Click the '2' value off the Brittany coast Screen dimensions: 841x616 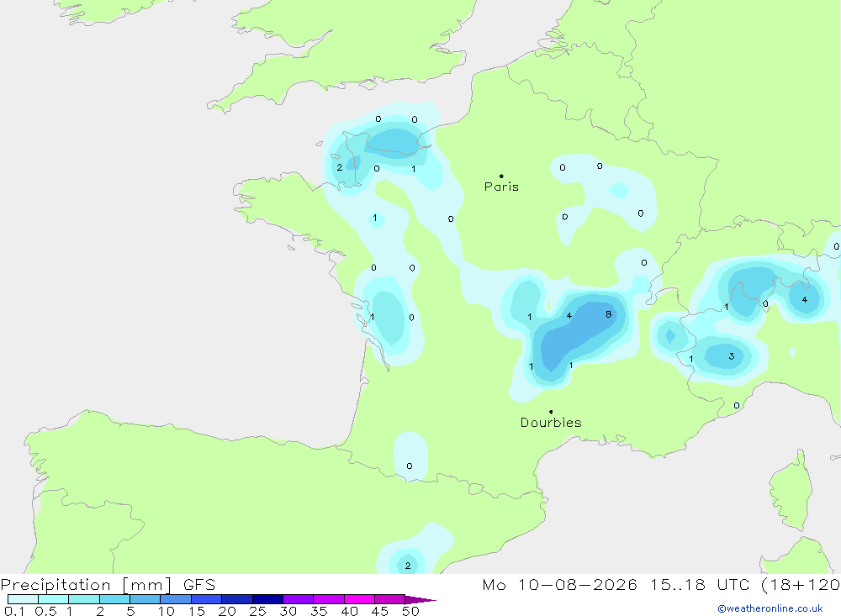[340, 167]
